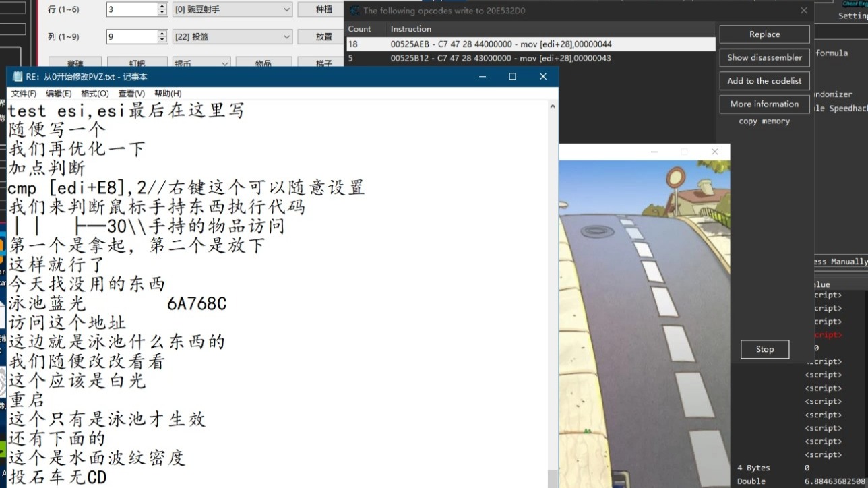The width and height of the screenshot is (868, 488).
Task: Open the 文件(F) menu in Notepad
Action: [24, 94]
